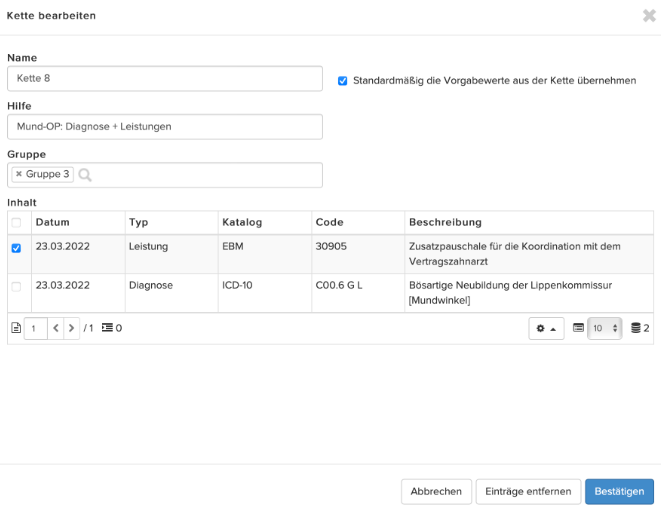This screenshot has width=661, height=507.
Task: Sort by the Code column header
Action: (x=358, y=223)
